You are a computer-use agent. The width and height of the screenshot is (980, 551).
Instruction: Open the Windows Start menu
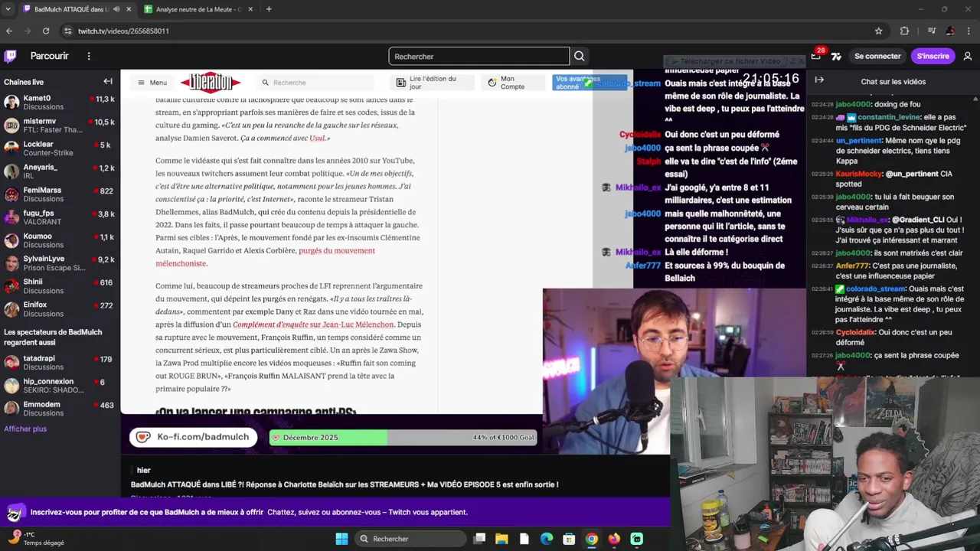point(341,539)
